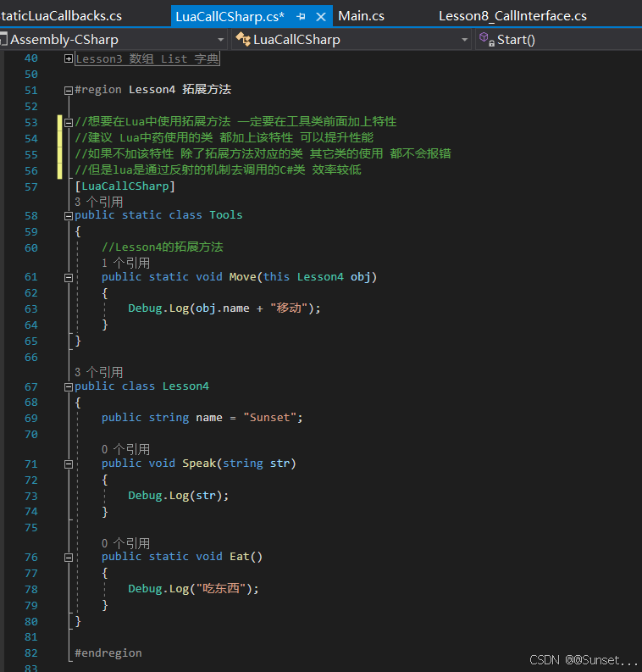Click the #endregion directive on line 82
The image size is (642, 672).
[x=108, y=653]
